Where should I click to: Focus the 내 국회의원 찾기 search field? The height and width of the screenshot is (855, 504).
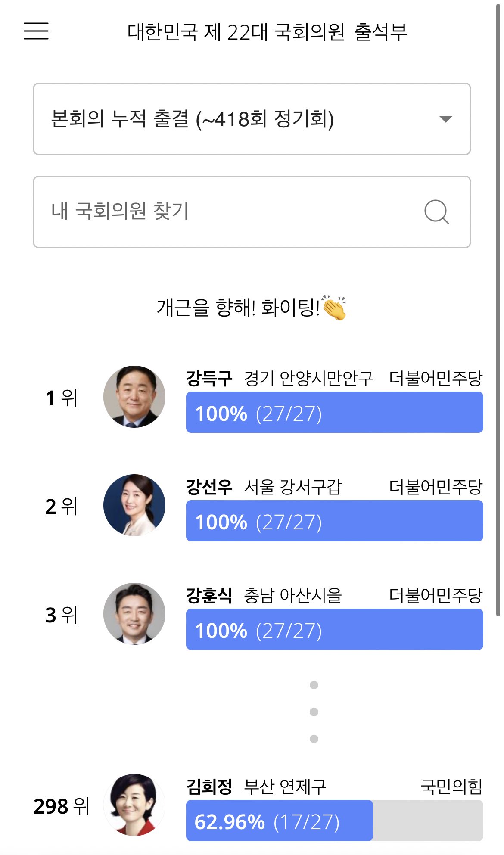click(x=233, y=211)
